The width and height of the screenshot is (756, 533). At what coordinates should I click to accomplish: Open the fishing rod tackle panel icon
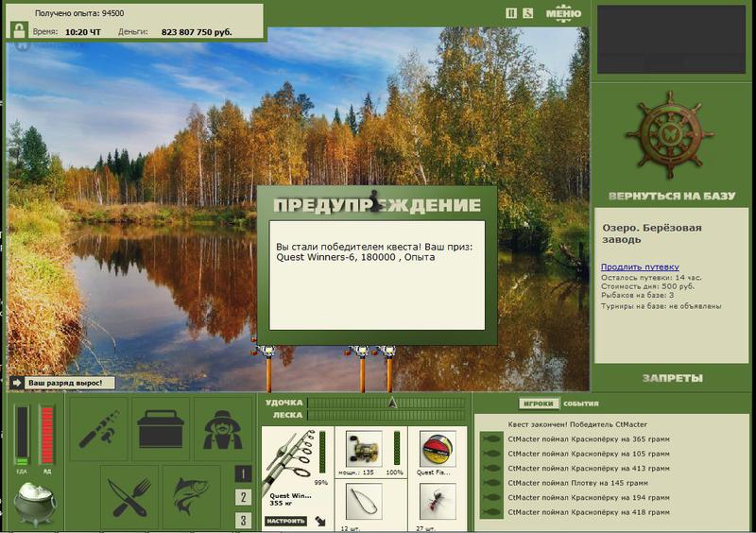point(99,429)
